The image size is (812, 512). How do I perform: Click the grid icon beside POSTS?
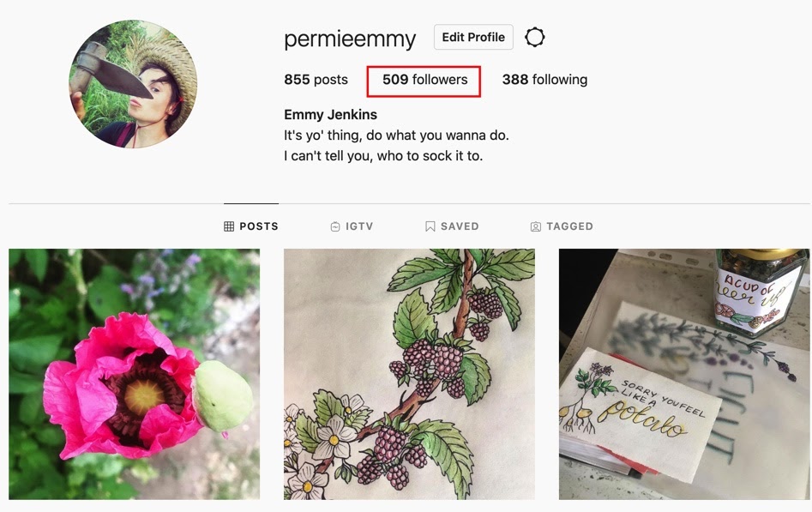point(229,226)
